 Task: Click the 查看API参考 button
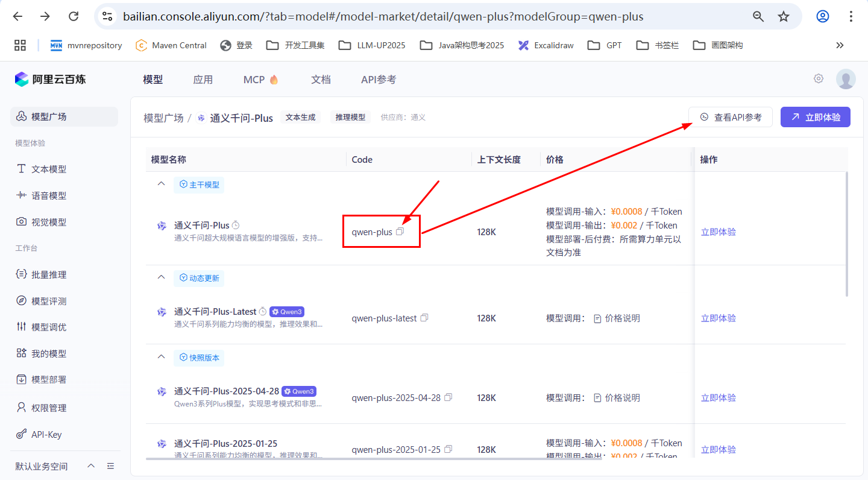730,117
